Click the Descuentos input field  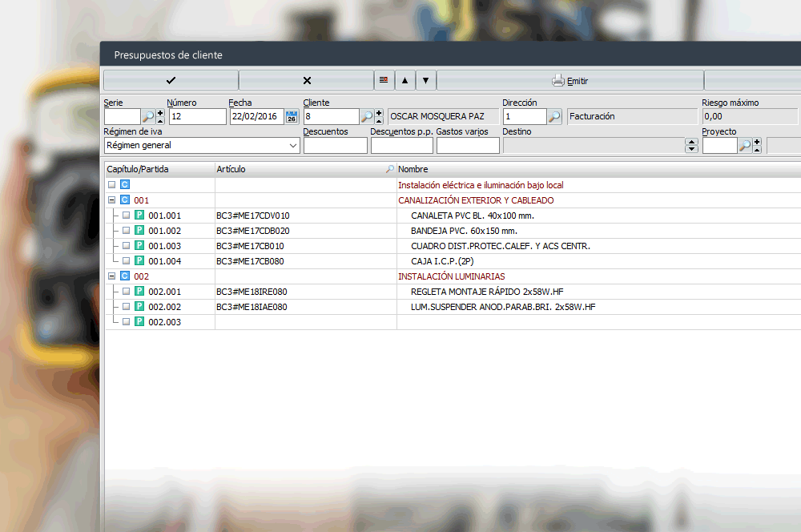point(335,146)
